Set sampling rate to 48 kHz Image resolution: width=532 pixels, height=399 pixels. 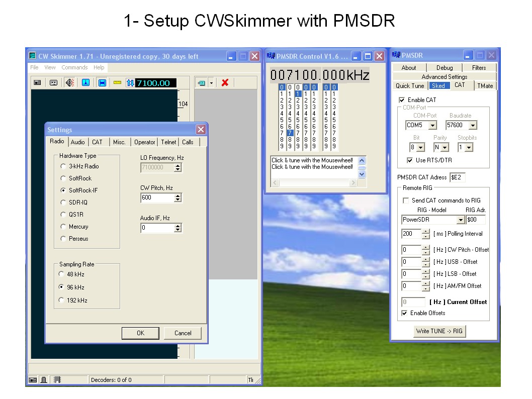point(61,274)
